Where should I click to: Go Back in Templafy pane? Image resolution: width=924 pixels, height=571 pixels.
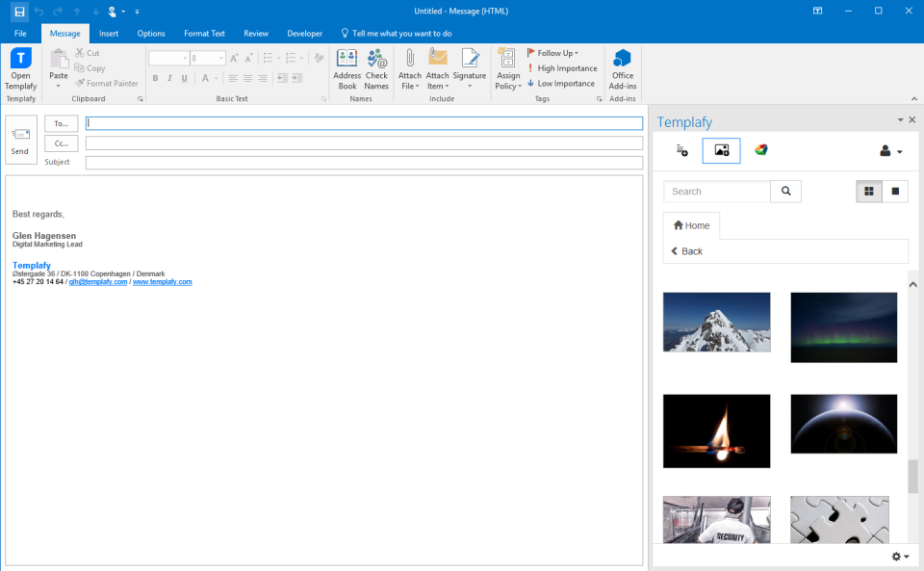point(685,251)
